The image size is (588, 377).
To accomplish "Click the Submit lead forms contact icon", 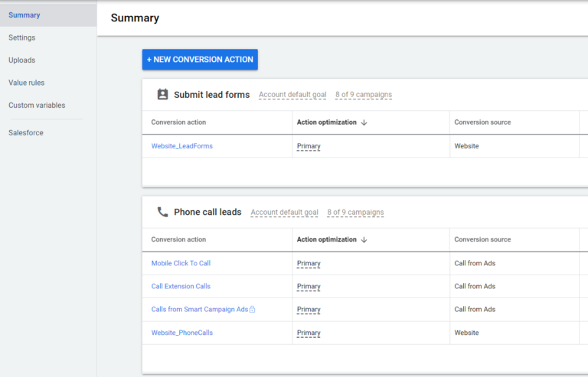I will coord(162,95).
